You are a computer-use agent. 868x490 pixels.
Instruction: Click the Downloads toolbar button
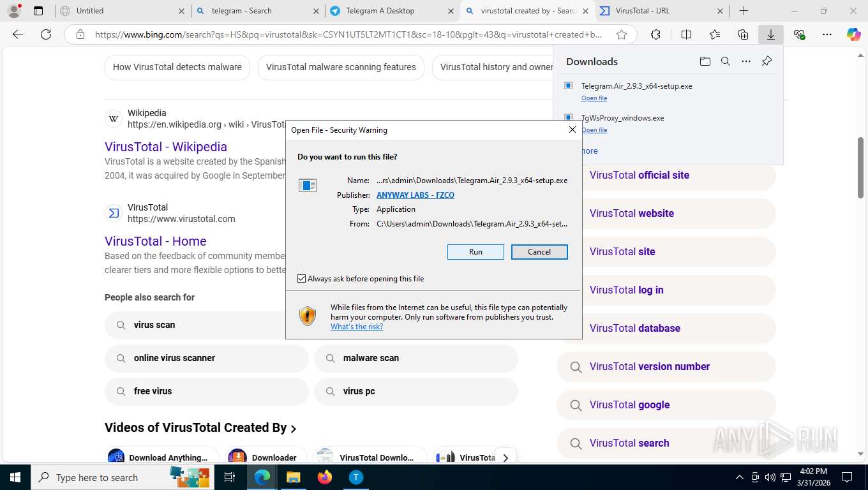771,35
